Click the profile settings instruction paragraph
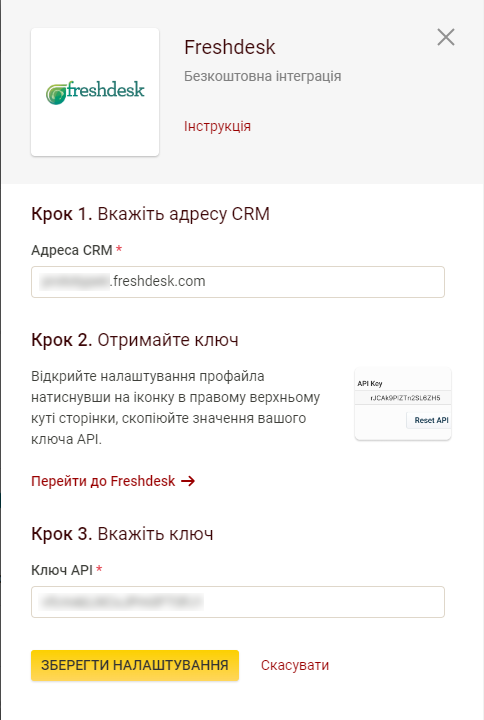This screenshot has width=484, height=720. (175, 408)
